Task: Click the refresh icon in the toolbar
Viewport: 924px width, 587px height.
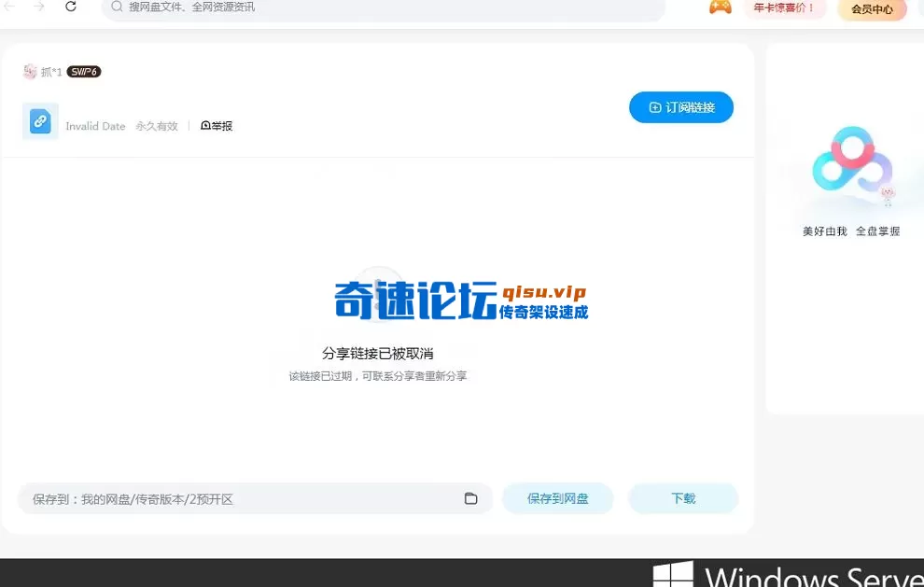Action: point(71,7)
